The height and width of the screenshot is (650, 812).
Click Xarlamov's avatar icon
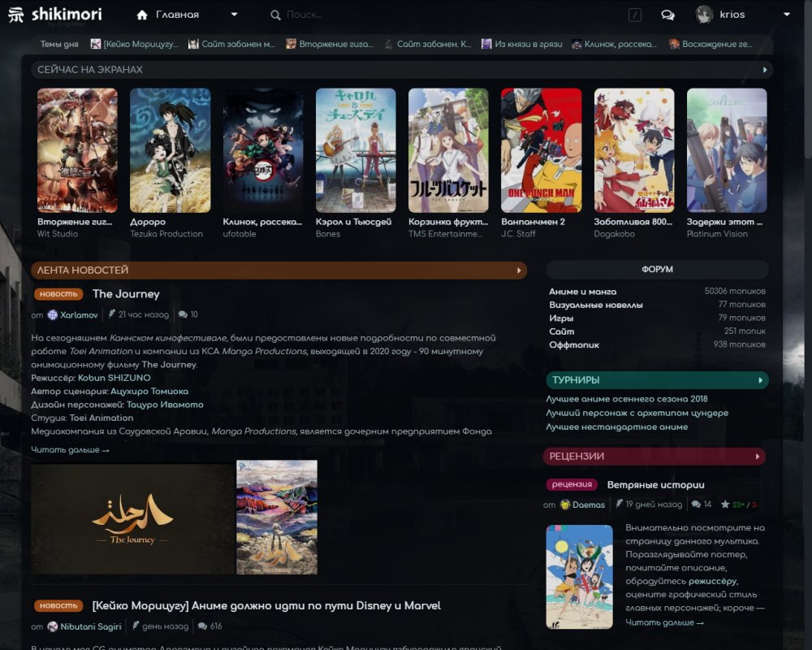coord(52,314)
